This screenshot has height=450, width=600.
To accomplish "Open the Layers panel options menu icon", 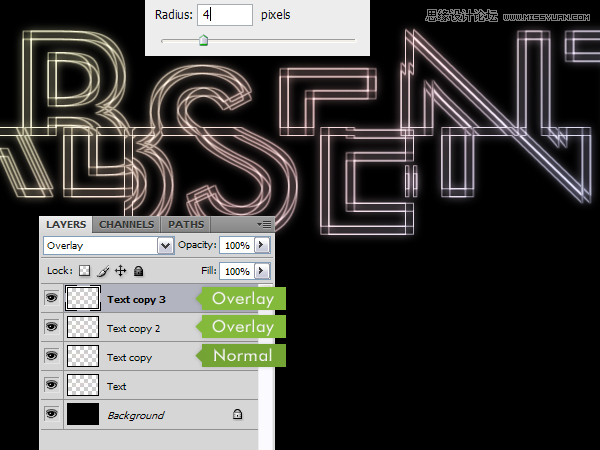I will pyautogui.click(x=264, y=225).
